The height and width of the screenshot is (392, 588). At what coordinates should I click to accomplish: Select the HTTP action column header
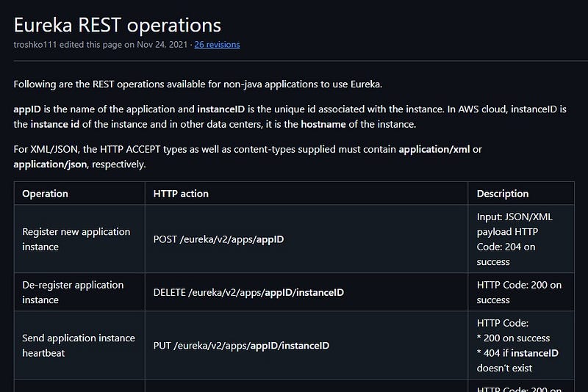coord(181,194)
